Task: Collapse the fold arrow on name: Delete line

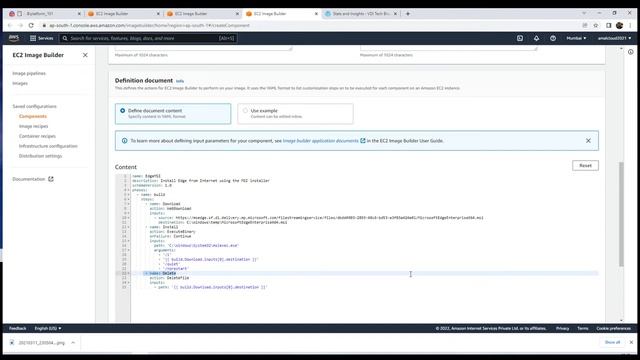Action: click(129, 273)
